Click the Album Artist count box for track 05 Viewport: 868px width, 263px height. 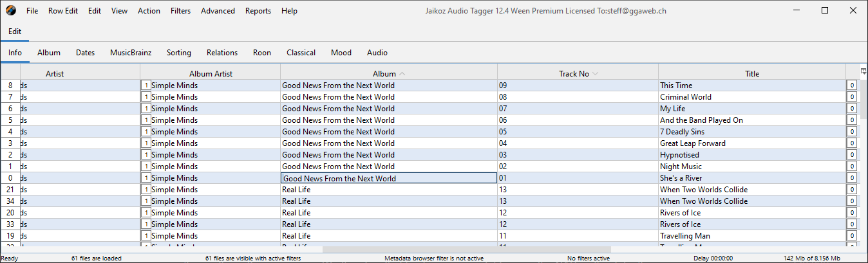146,132
